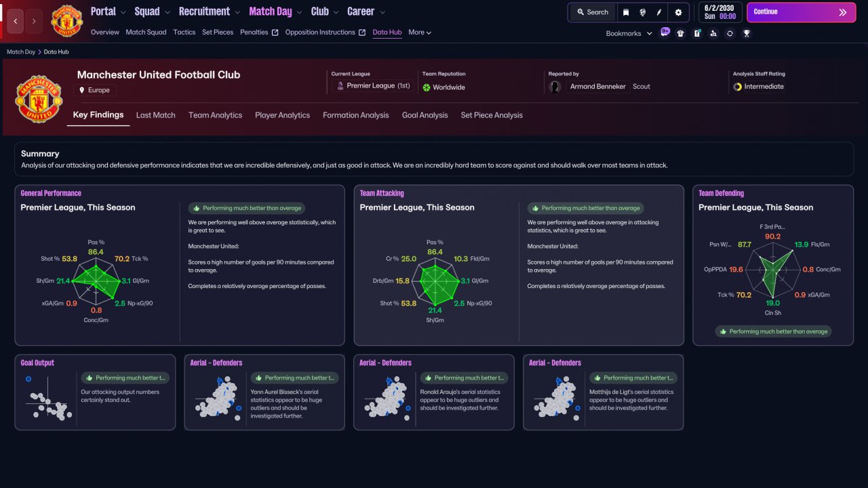Image resolution: width=868 pixels, height=488 pixels.
Task: Click the pencil notes icon
Action: 659,12
